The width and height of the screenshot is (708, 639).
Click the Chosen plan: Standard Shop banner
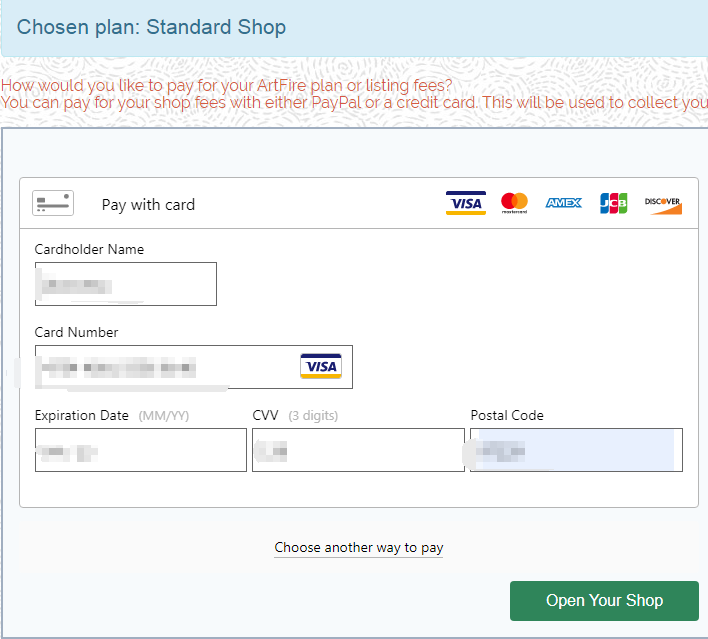(151, 28)
